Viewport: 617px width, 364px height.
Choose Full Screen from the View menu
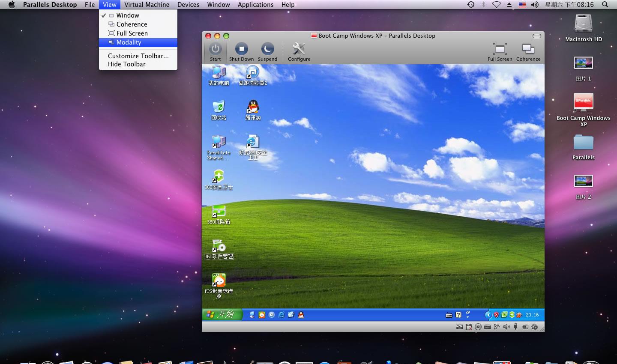[138, 33]
